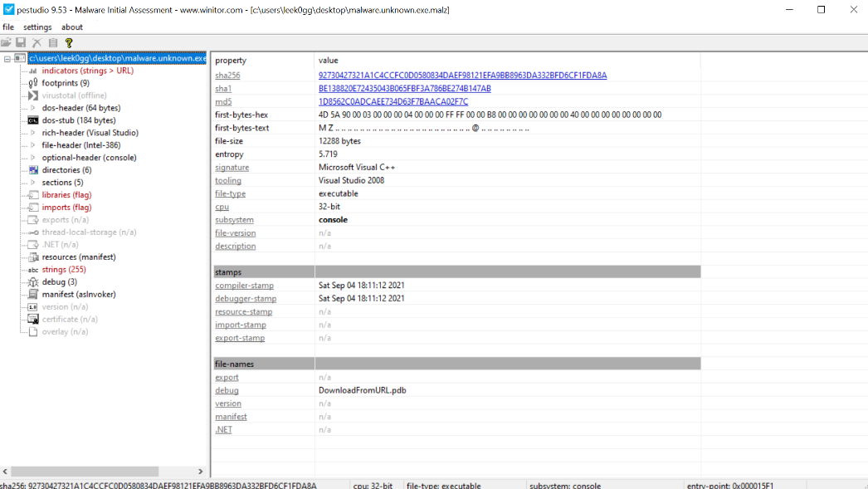
Task: Expand the sections (5) tree node
Action: [33, 183]
